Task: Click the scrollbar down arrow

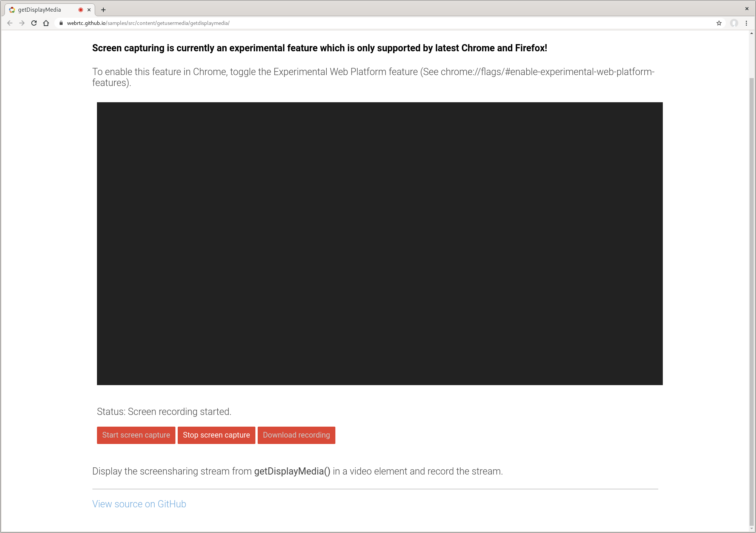Action: coord(751,528)
